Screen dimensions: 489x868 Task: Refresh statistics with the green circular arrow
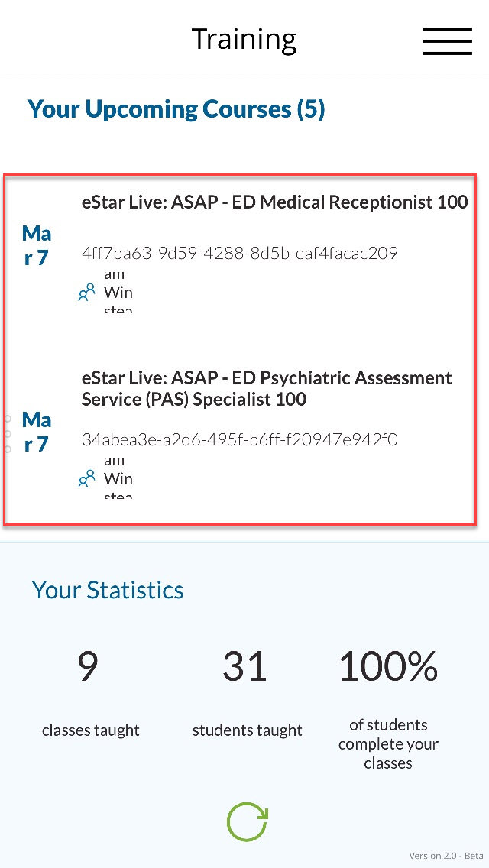(248, 821)
